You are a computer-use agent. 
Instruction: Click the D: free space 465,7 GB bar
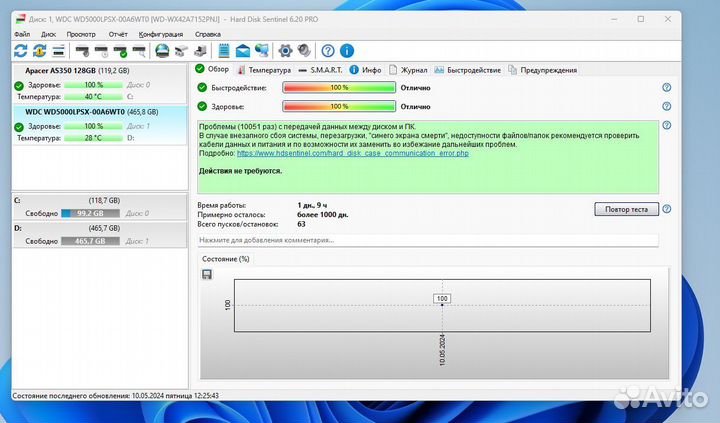click(90, 241)
